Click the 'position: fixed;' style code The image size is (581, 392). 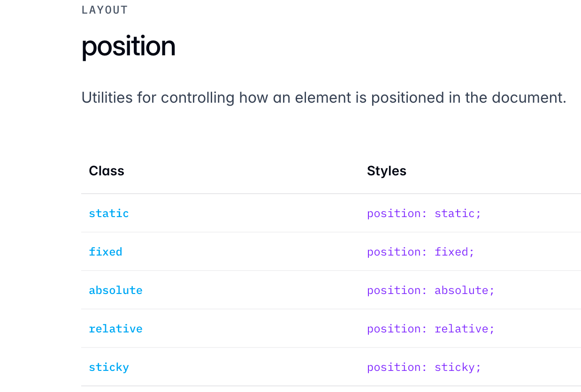pyautogui.click(x=420, y=252)
